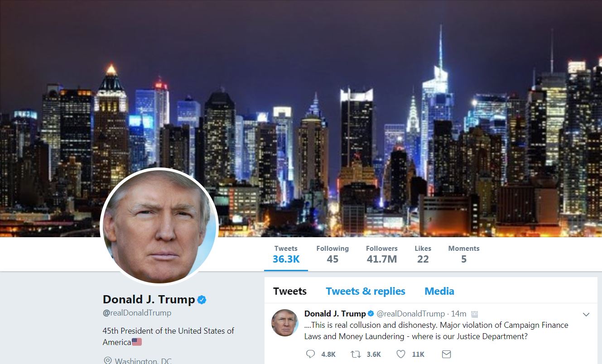View the Followers 41.7M list
602x364 pixels.
(x=382, y=254)
